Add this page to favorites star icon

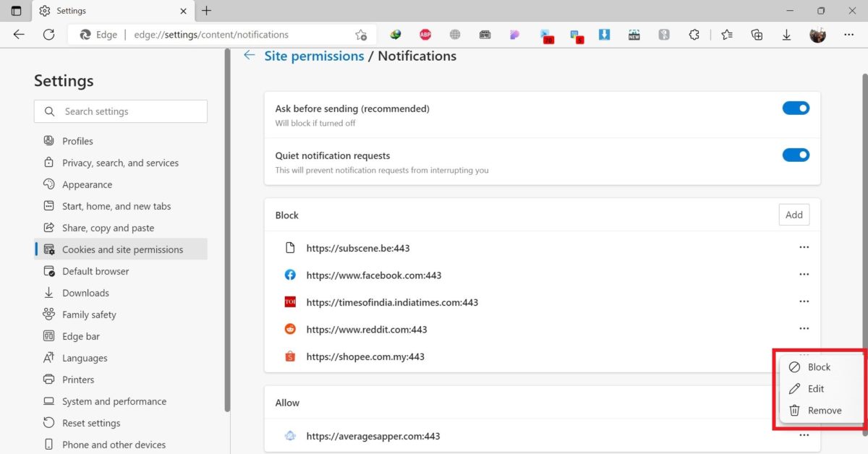tap(361, 35)
